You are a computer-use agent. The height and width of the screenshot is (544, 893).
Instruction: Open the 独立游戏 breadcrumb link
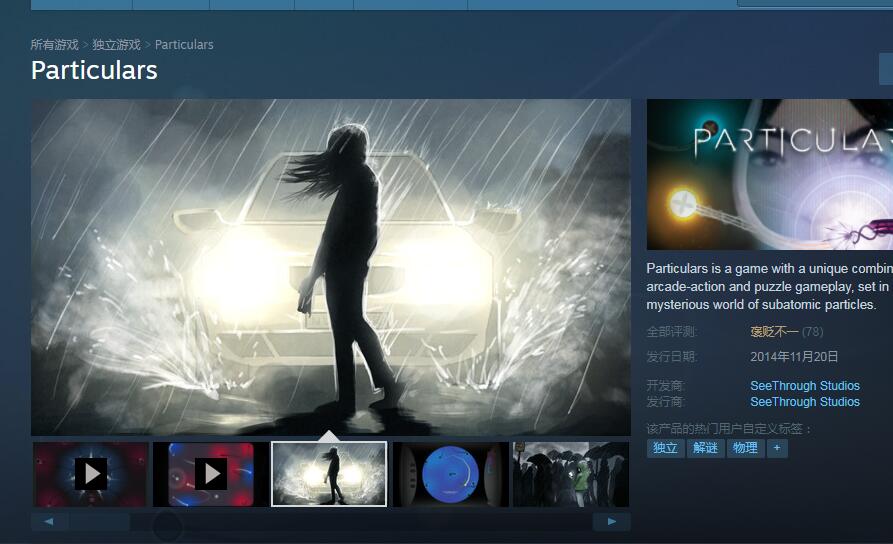coord(116,44)
